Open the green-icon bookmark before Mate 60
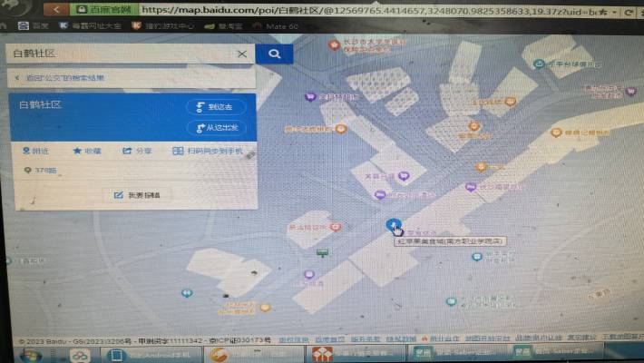The width and height of the screenshot is (644, 363). [223, 26]
